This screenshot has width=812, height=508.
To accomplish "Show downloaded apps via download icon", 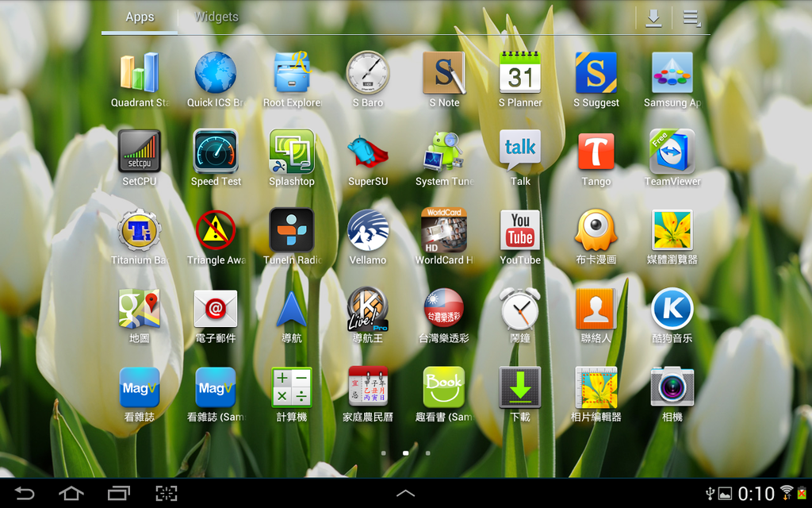I will tap(653, 18).
